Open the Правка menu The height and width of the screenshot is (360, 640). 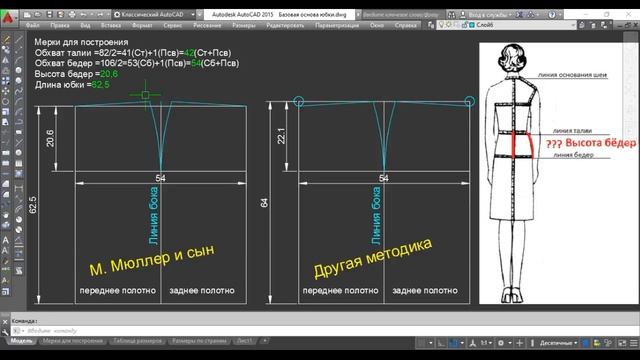(60, 25)
